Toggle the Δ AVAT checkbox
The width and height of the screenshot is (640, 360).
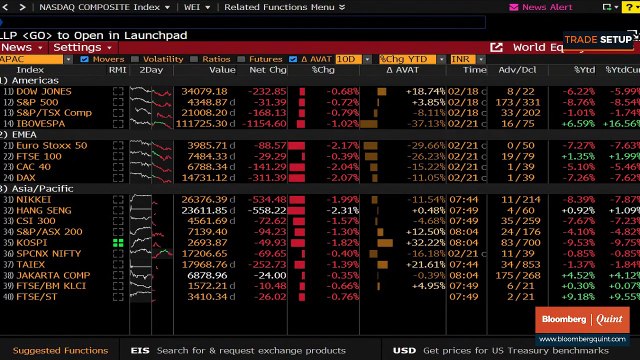(x=293, y=59)
